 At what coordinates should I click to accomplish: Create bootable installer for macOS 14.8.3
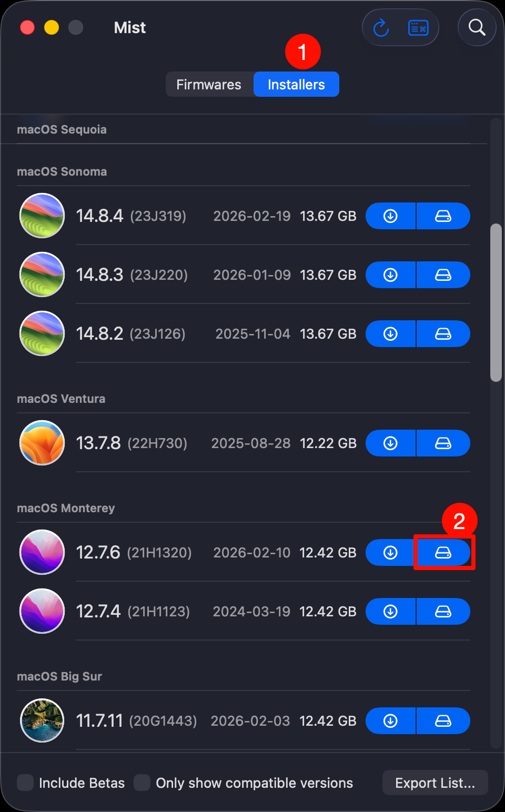[x=443, y=275]
